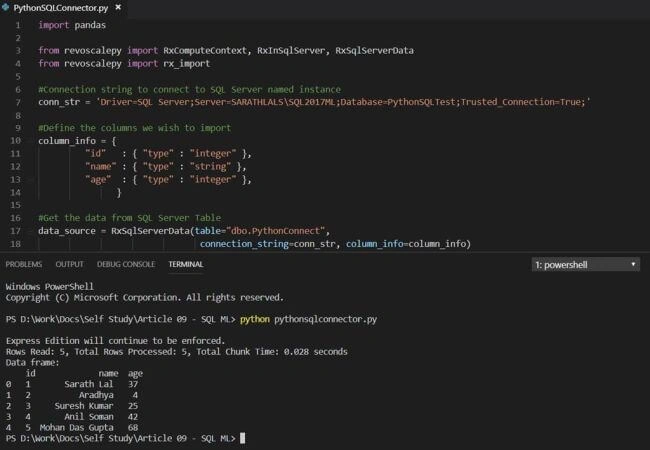
Task: Select the TERMINAL panel tab
Action: pyautogui.click(x=186, y=264)
